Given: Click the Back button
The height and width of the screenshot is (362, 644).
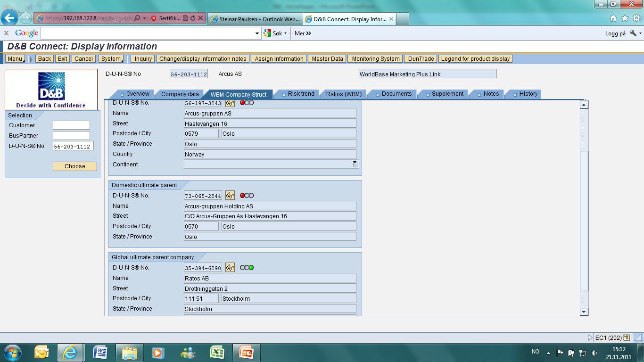Looking at the screenshot, I should click(44, 59).
